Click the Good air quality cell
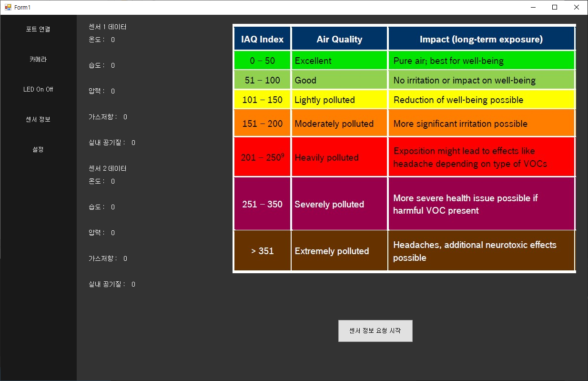This screenshot has width=588, height=381. pos(340,80)
